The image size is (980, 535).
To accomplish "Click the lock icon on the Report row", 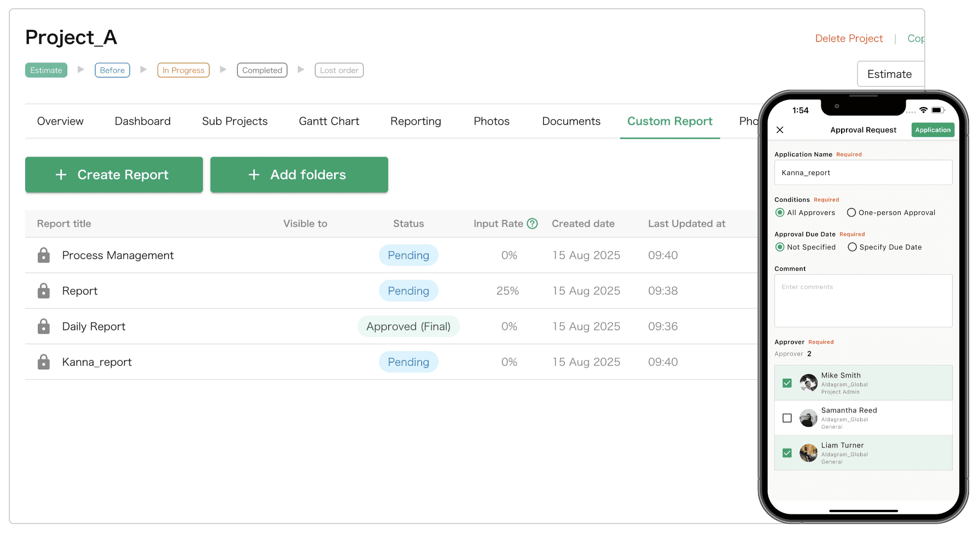I will click(44, 290).
